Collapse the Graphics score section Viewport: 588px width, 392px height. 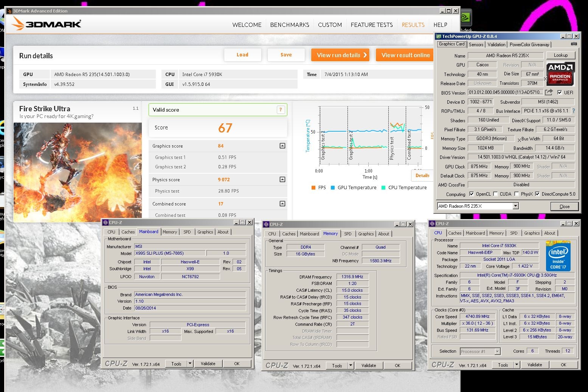282,146
